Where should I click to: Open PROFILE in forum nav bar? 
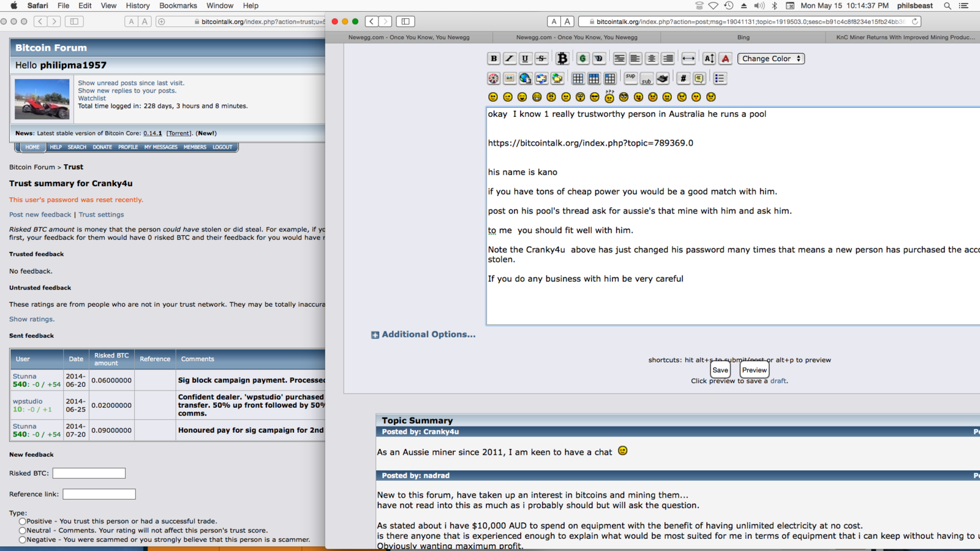[x=128, y=147]
